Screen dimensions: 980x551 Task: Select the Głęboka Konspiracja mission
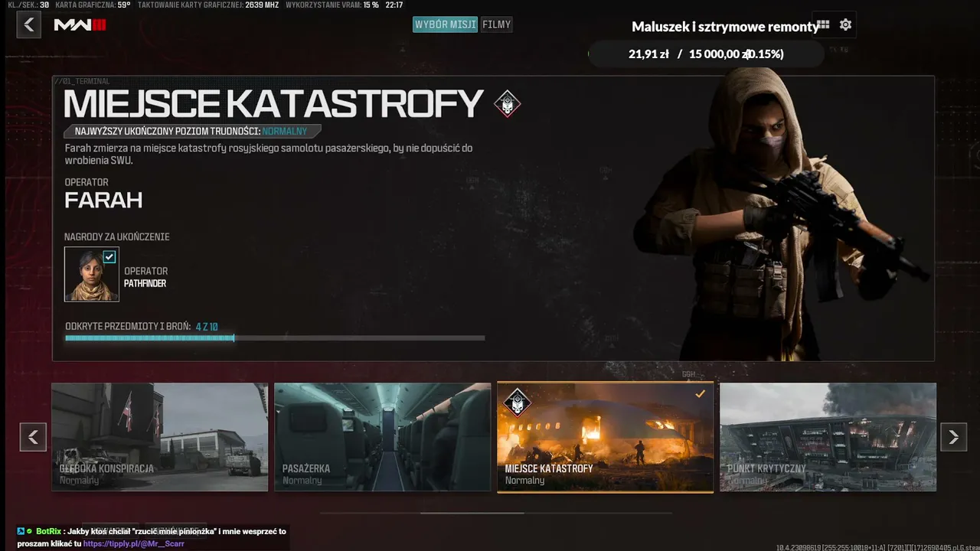[160, 437]
